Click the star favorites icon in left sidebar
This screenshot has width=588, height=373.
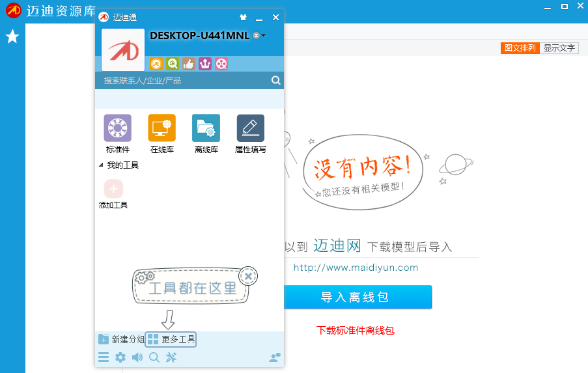(12, 36)
